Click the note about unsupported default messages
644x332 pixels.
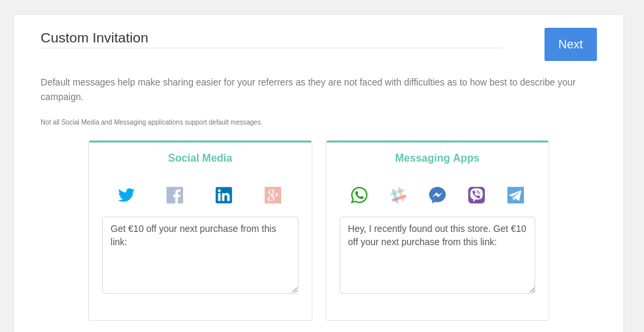[x=152, y=122]
